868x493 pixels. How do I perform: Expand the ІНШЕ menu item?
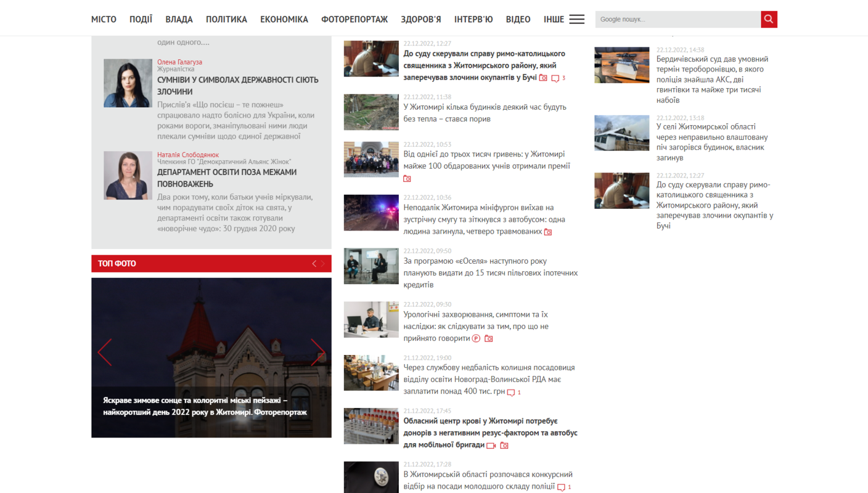(x=554, y=19)
